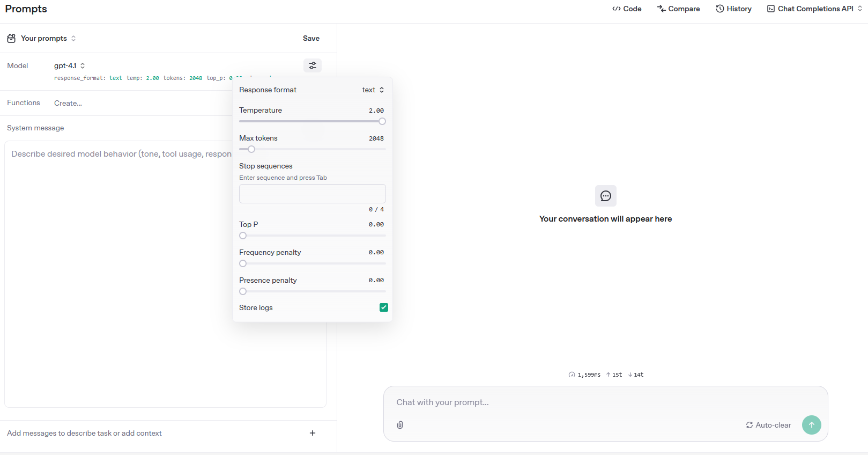
Task: Click the Frequency penalty value 0.00
Action: click(376, 252)
